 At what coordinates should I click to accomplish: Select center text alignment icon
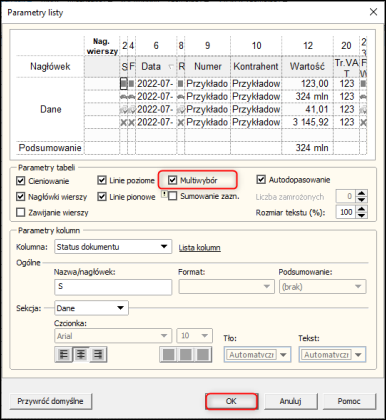point(81,354)
